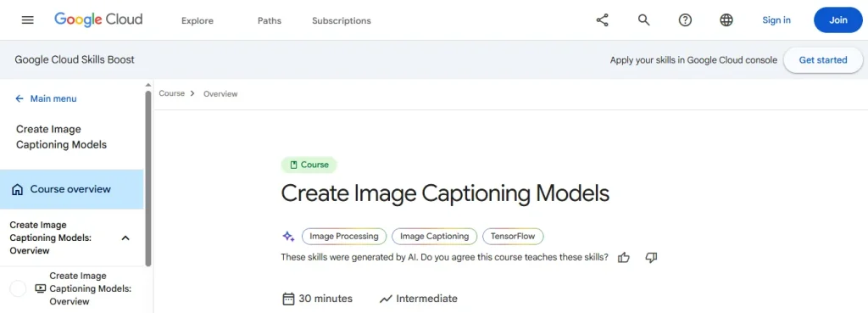Click the Course breadcrumb link
The height and width of the screenshot is (313, 868).
(171, 93)
